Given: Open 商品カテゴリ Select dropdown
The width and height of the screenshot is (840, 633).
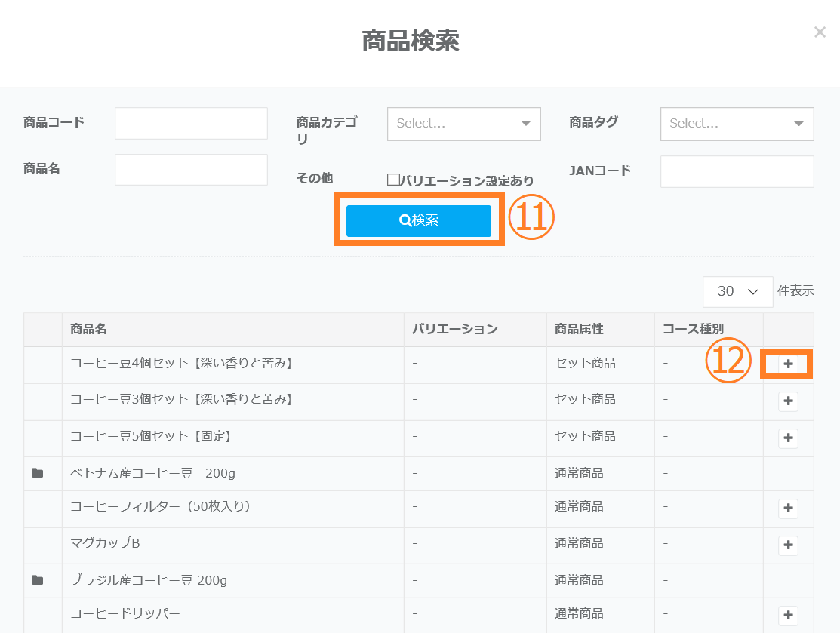Looking at the screenshot, I should click(x=463, y=124).
